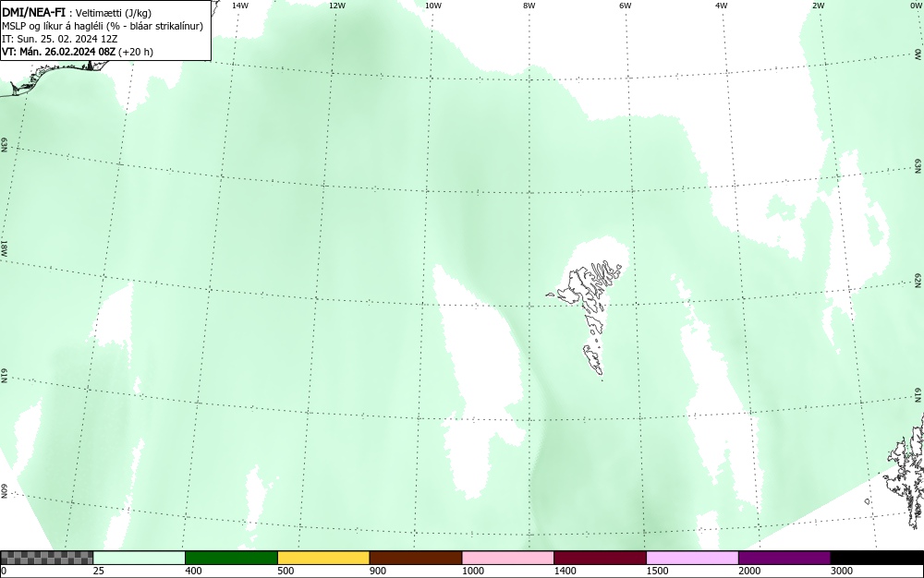Viewport: 924px width, 578px height.
Task: Click the light pink 1000–1400 legend swatch
Action: [508, 558]
